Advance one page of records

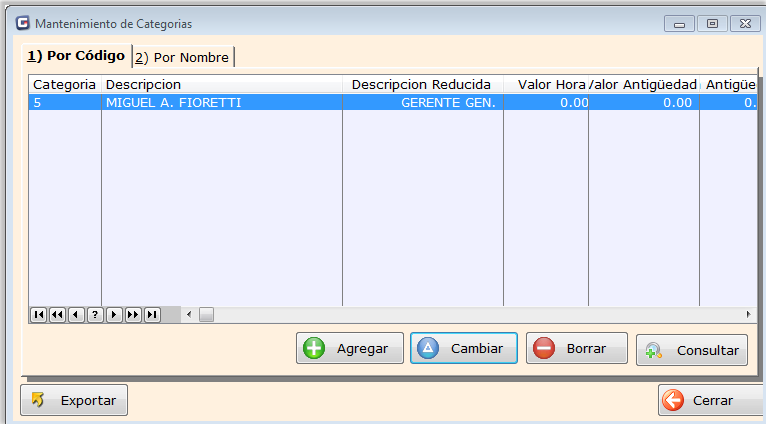click(x=133, y=315)
